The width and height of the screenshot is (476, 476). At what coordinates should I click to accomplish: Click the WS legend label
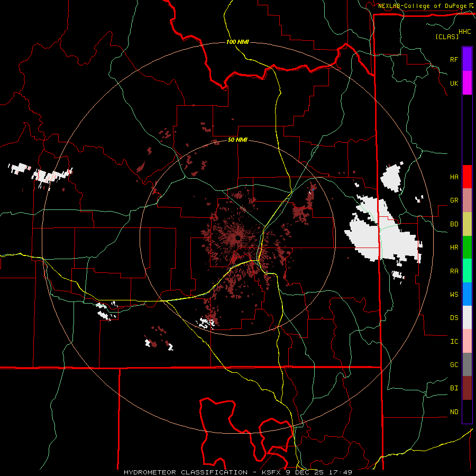pyautogui.click(x=454, y=294)
